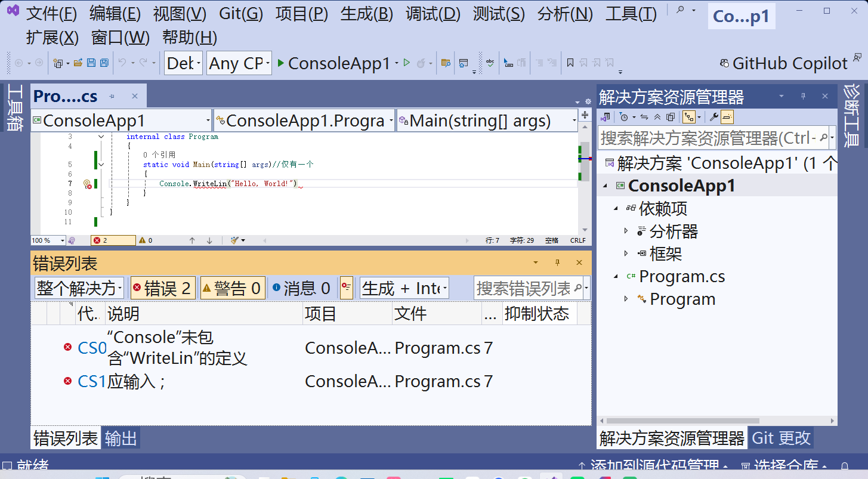
Task: Collapse all in Solution Explorer toolbar
Action: coord(657,117)
